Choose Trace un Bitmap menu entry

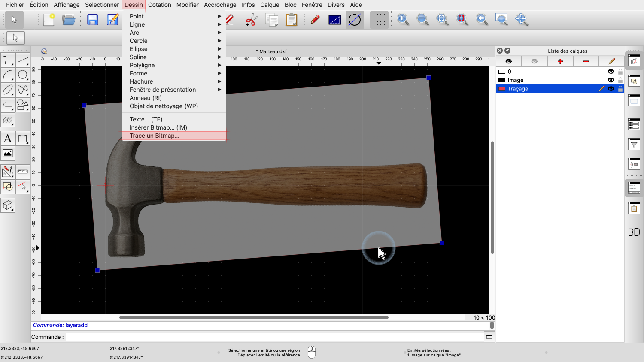(155, 136)
